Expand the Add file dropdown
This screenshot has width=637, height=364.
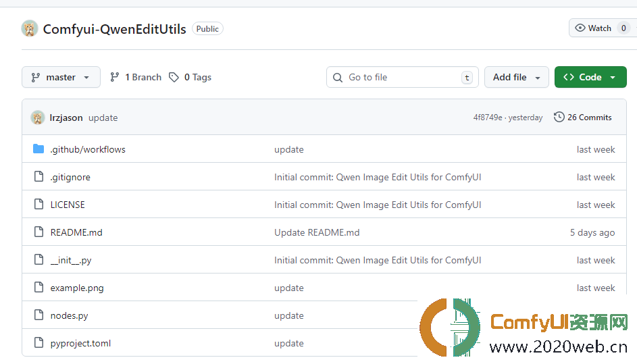pyautogui.click(x=516, y=77)
